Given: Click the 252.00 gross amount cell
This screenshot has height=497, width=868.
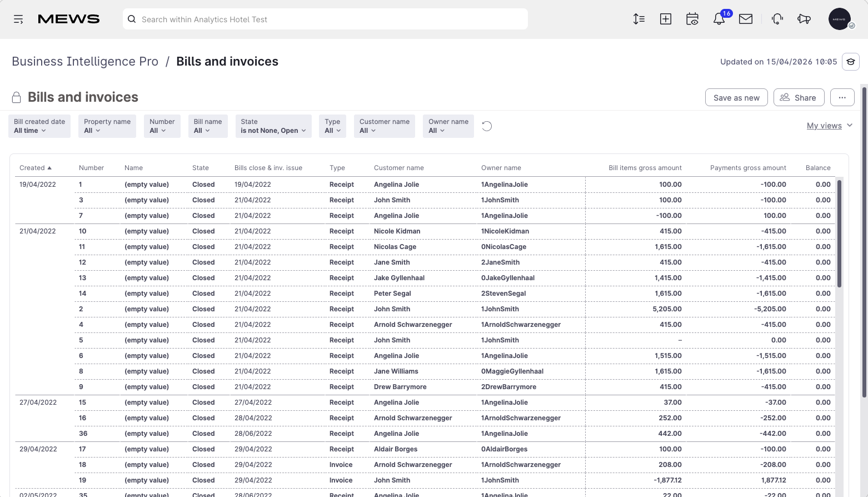Looking at the screenshot, I should click(670, 418).
